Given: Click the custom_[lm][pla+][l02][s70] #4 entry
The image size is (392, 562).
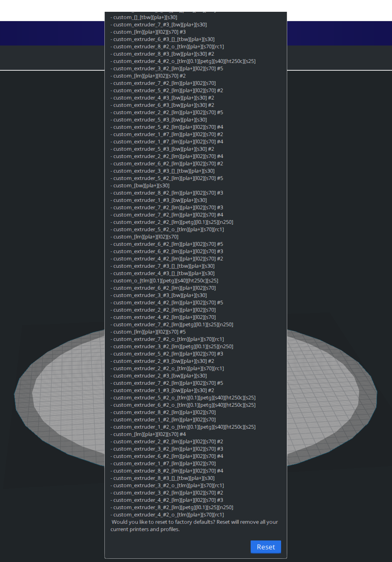Looking at the screenshot, I should (x=149, y=434).
